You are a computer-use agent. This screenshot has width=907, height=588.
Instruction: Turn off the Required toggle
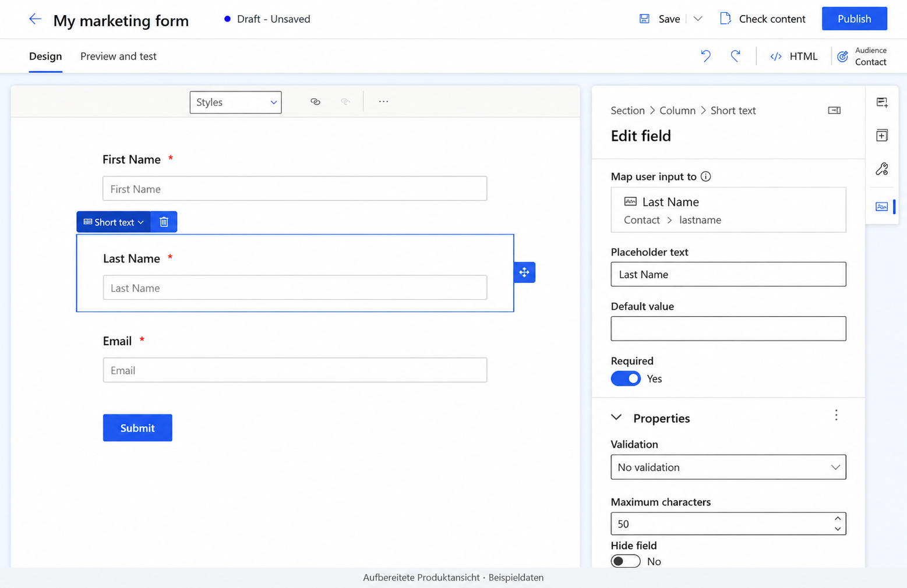coord(626,378)
